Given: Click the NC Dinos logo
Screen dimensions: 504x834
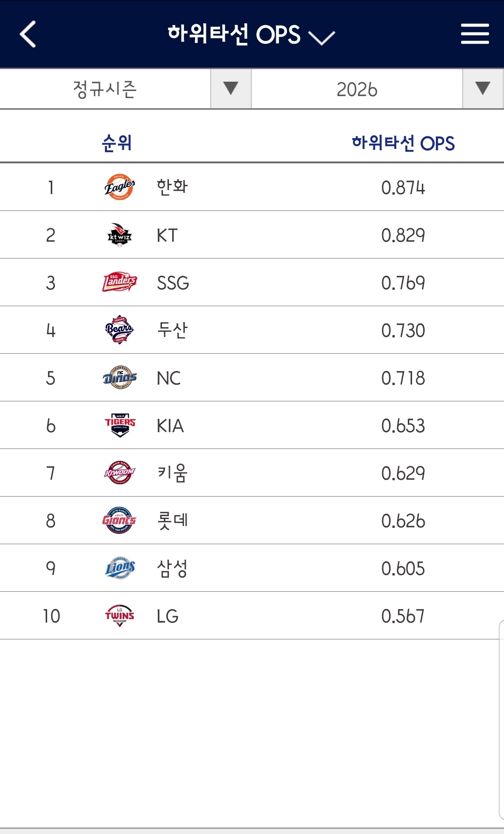Looking at the screenshot, I should pos(119,378).
